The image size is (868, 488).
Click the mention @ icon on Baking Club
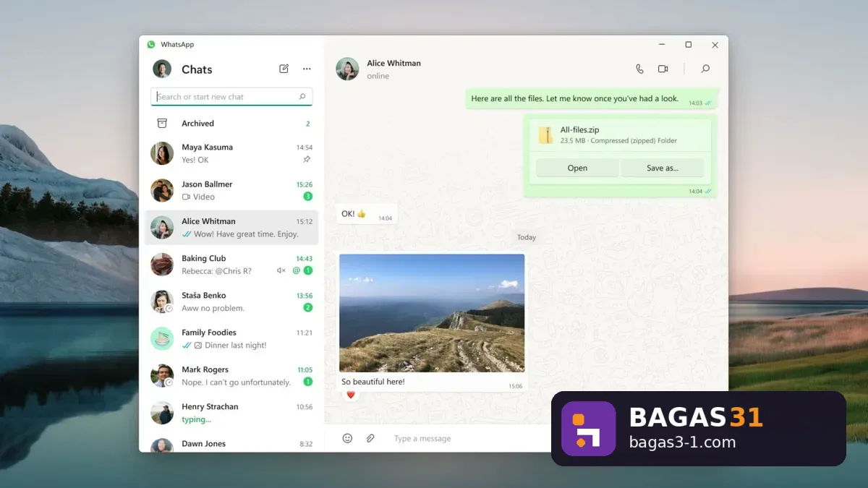coord(296,270)
